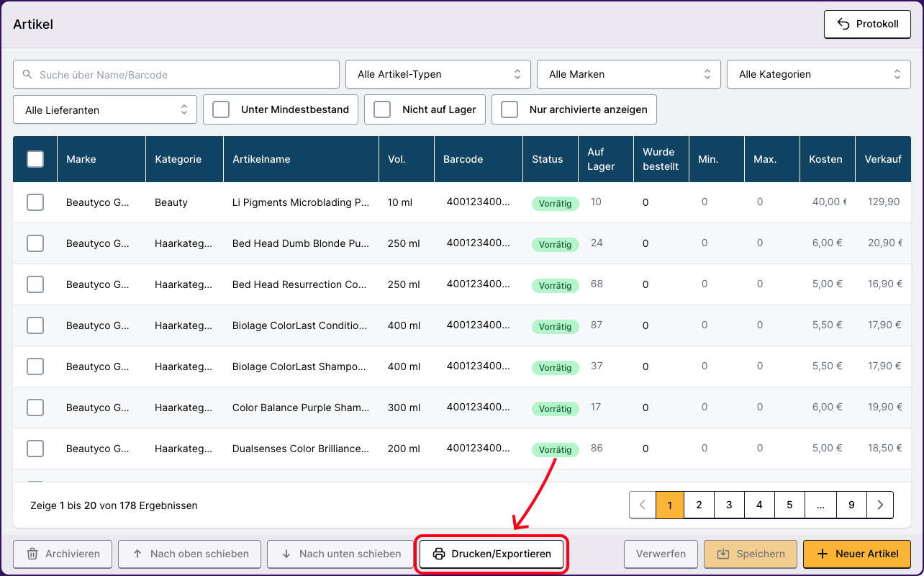
Task: Jump to last page 9
Action: [851, 505]
